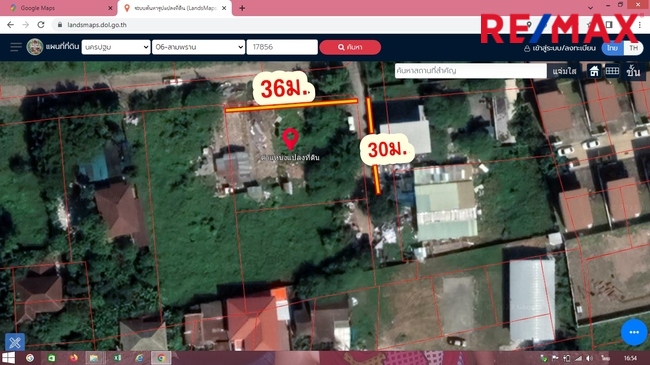
Task: Launch Firefox from the taskbar
Action: pos(74,358)
